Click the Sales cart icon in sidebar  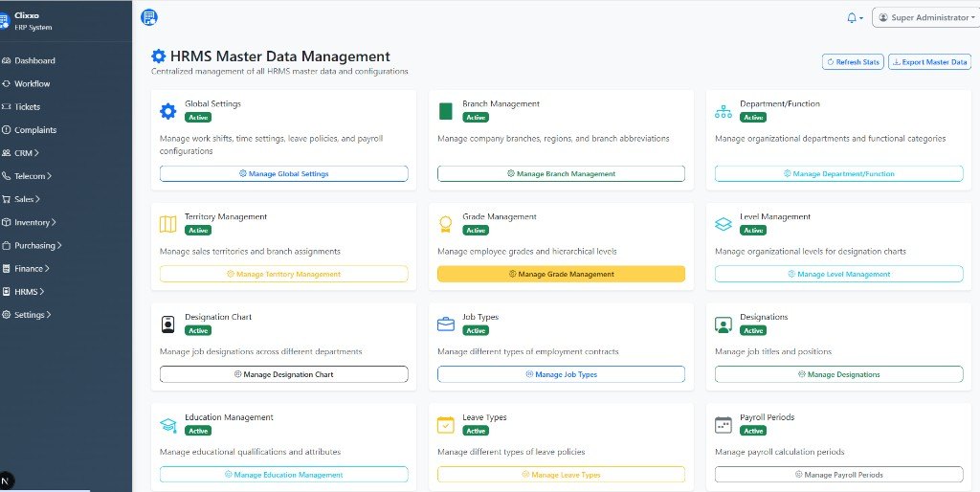point(7,199)
